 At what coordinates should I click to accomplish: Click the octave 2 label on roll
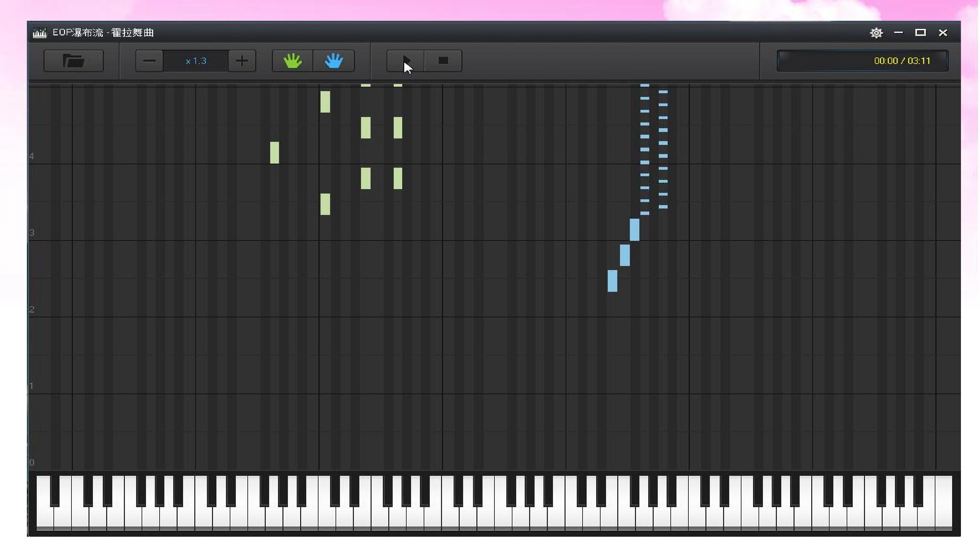click(x=32, y=310)
